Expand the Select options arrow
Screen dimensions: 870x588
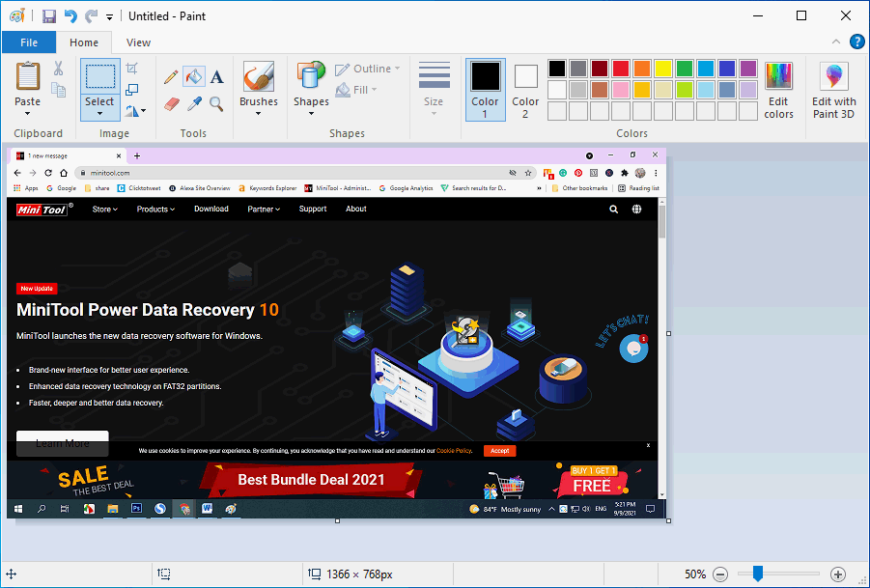[x=99, y=114]
